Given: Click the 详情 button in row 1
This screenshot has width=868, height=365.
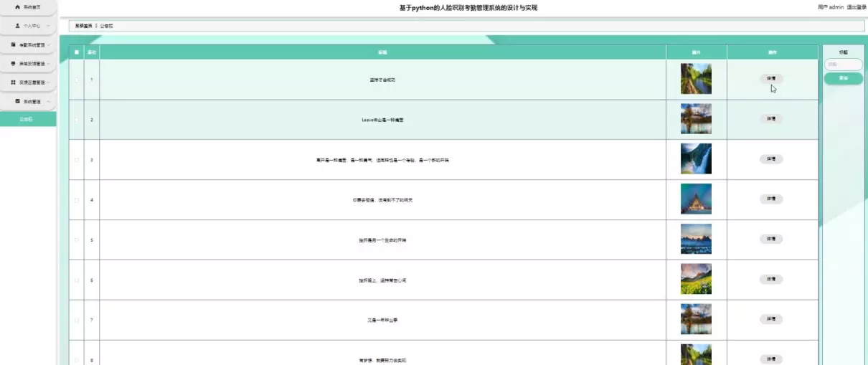Looking at the screenshot, I should pyautogui.click(x=771, y=79).
